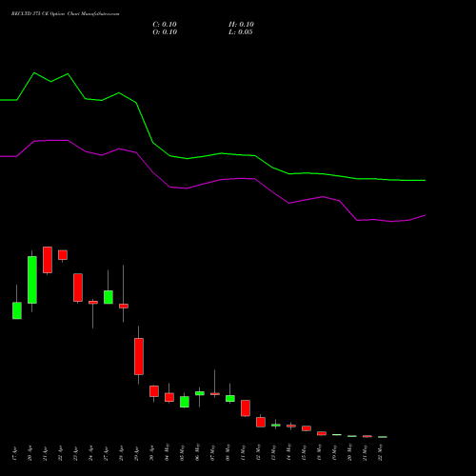The width and height of the screenshot is (476, 476).
Task: Select the green candle for 17 Apr
Action: (17, 310)
